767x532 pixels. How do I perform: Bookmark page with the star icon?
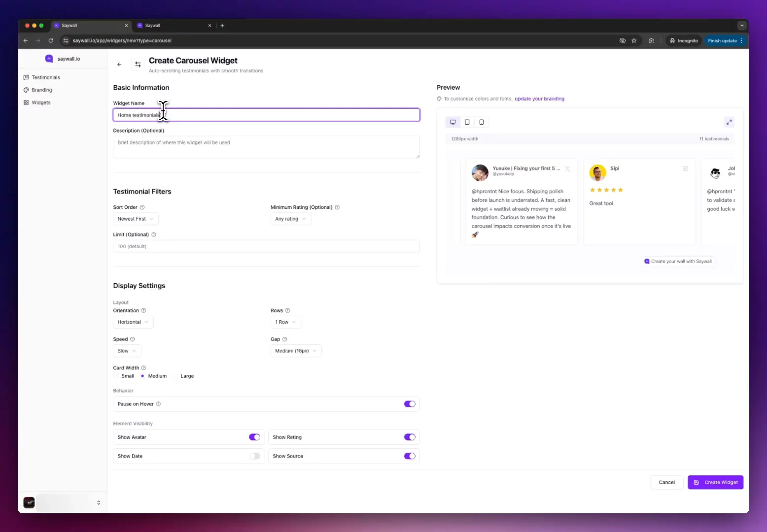634,41
